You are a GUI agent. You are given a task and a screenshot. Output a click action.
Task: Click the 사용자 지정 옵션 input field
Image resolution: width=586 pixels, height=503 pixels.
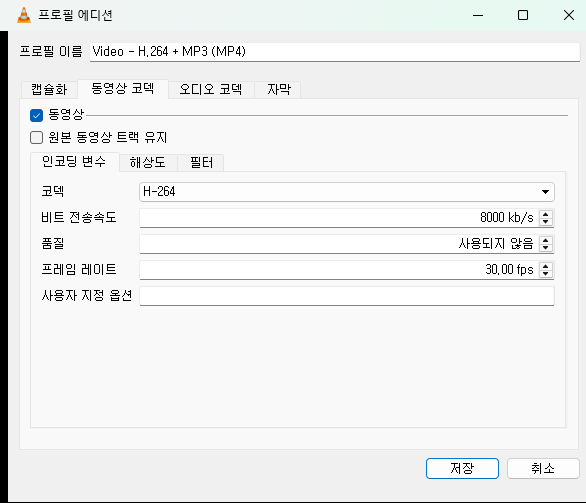(346, 296)
